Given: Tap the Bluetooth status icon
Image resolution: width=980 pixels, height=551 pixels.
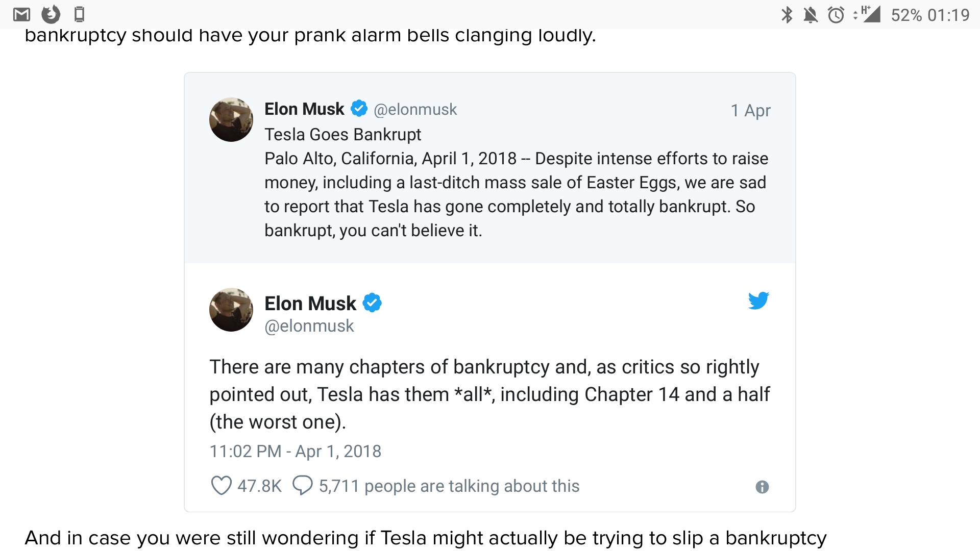Looking at the screenshot, I should 787,15.
